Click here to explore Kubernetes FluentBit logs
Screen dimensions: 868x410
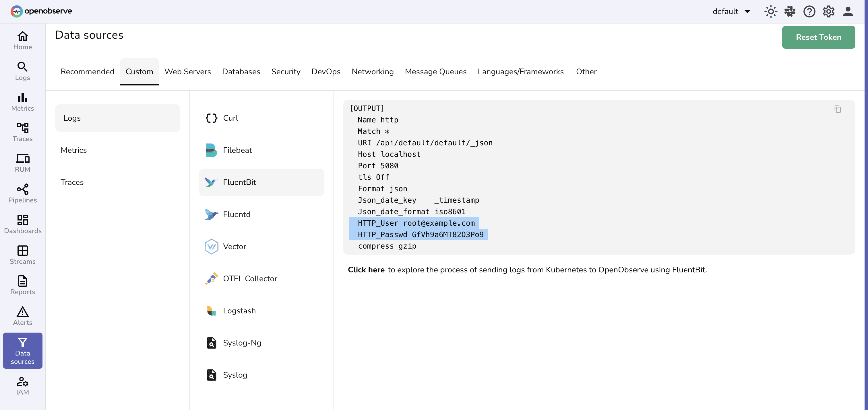[366, 269]
